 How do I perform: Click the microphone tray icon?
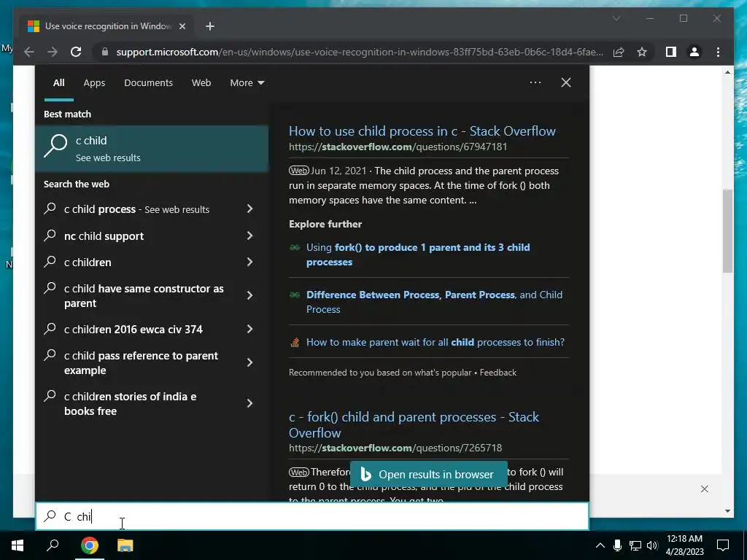coord(617,545)
